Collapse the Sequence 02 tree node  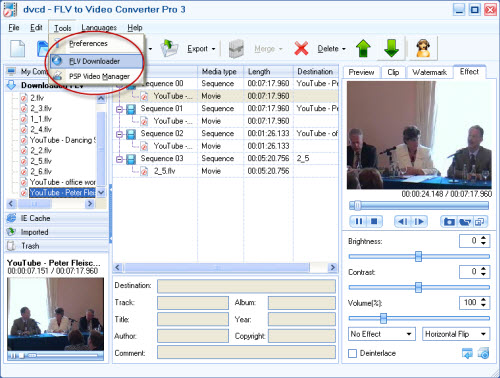(119, 134)
